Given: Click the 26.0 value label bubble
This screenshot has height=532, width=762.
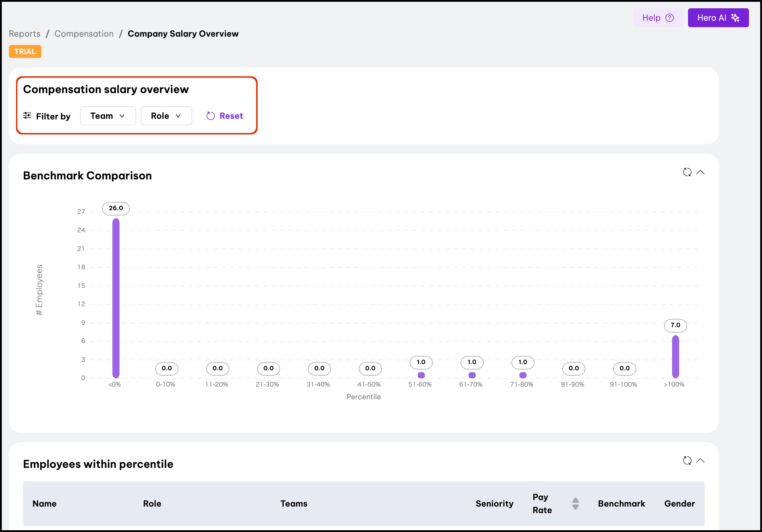Looking at the screenshot, I should [116, 208].
